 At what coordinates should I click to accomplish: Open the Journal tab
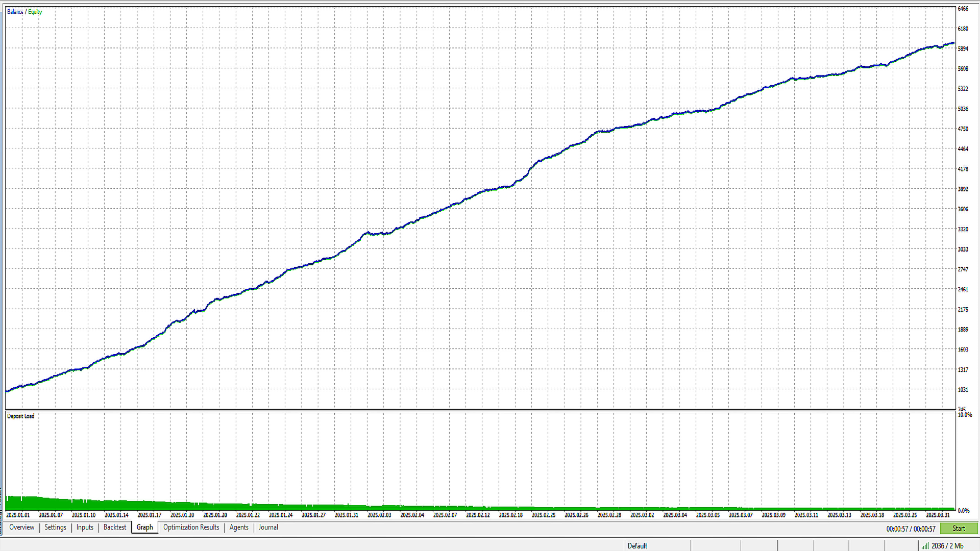(268, 528)
